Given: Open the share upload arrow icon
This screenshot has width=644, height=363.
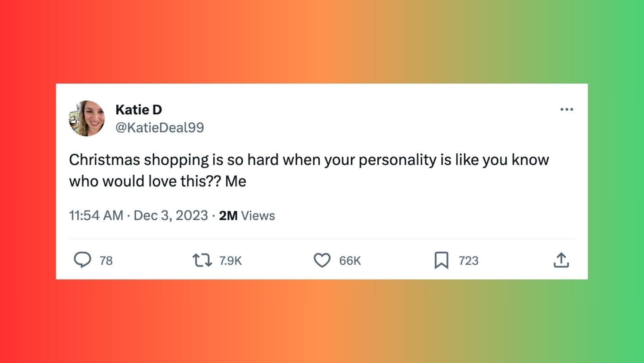Looking at the screenshot, I should click(561, 260).
